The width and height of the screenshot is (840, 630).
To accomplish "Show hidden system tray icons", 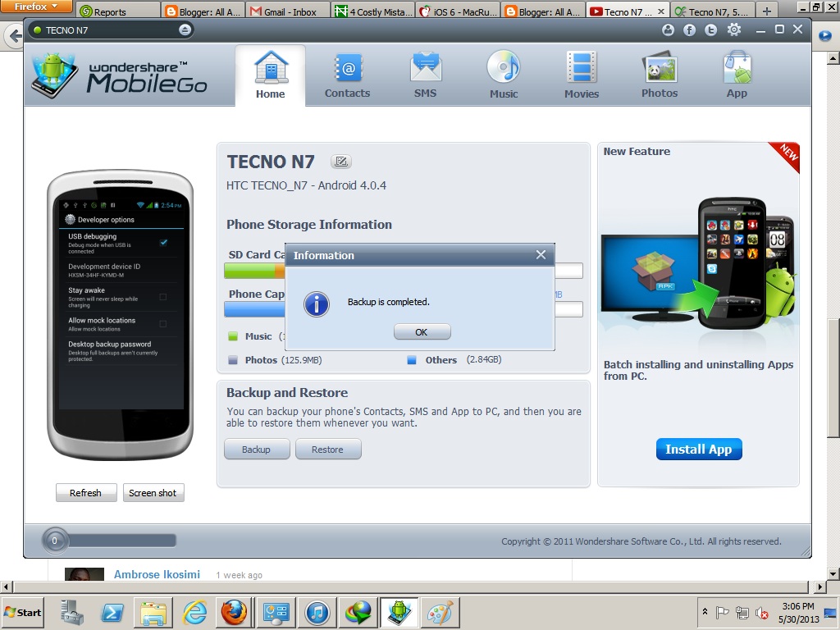I will tap(705, 611).
